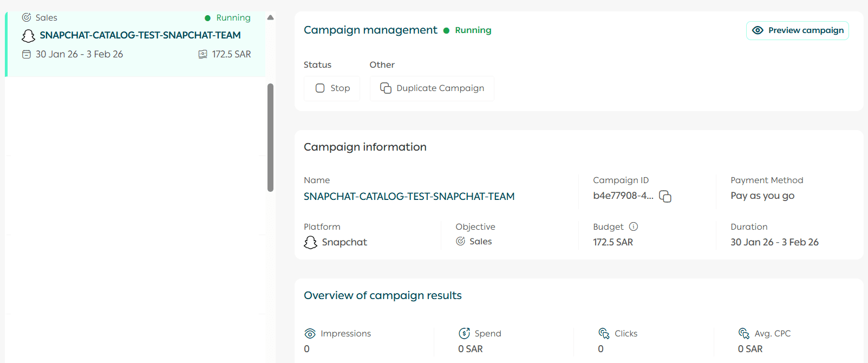
Task: Click the Spend dollar icon
Action: click(464, 333)
